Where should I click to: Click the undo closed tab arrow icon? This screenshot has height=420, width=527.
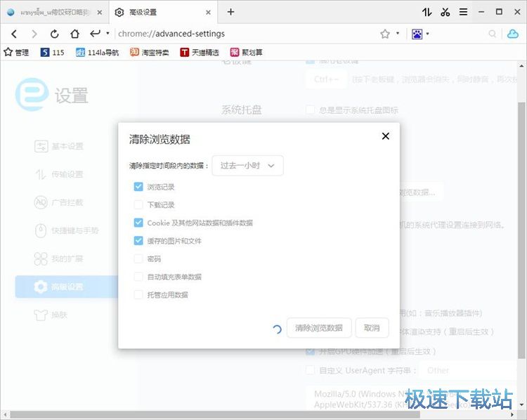coord(95,33)
